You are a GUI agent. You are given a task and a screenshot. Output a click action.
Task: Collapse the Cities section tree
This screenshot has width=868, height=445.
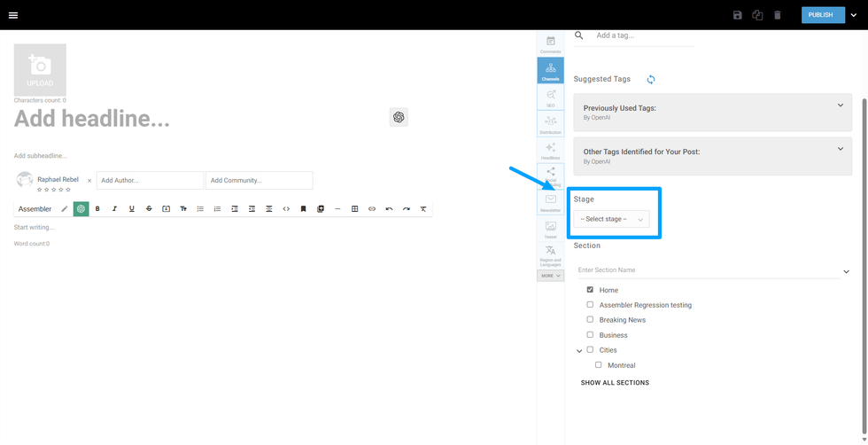click(x=579, y=351)
